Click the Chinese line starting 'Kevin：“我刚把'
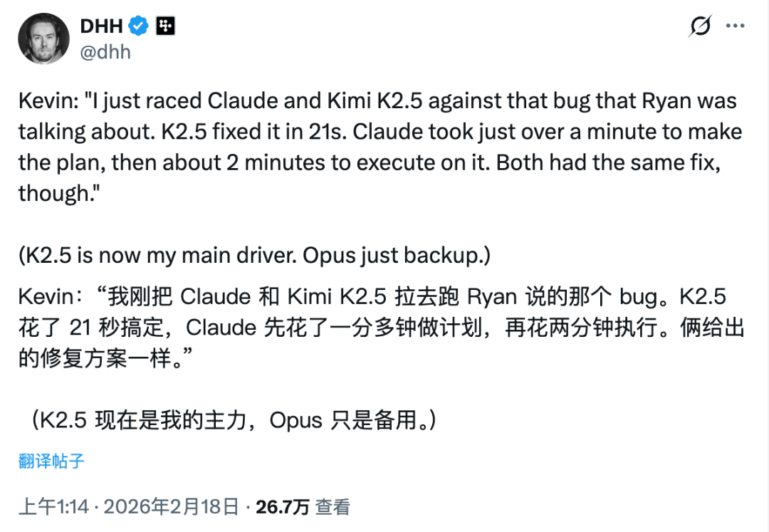 [370, 296]
